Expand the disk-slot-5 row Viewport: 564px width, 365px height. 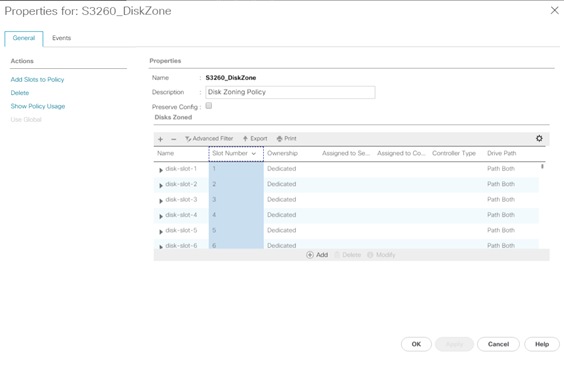(x=161, y=232)
